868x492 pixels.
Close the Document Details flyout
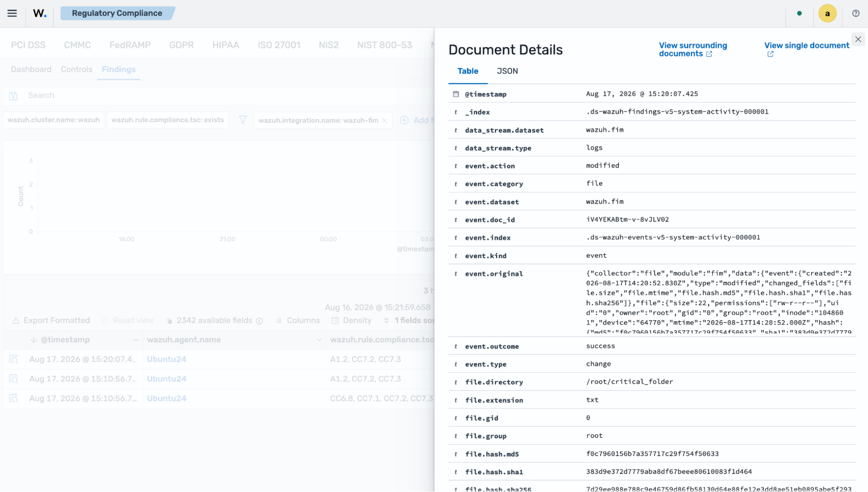pyautogui.click(x=858, y=40)
